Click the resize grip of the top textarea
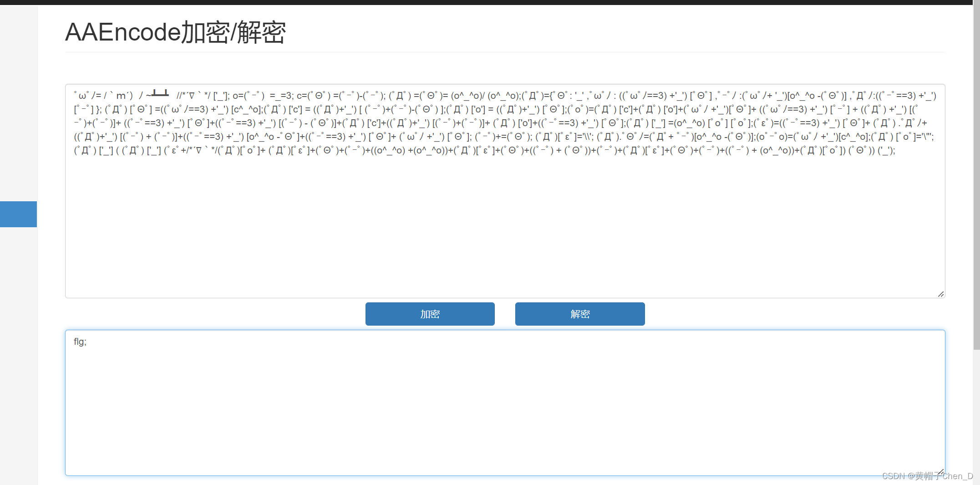 [940, 293]
